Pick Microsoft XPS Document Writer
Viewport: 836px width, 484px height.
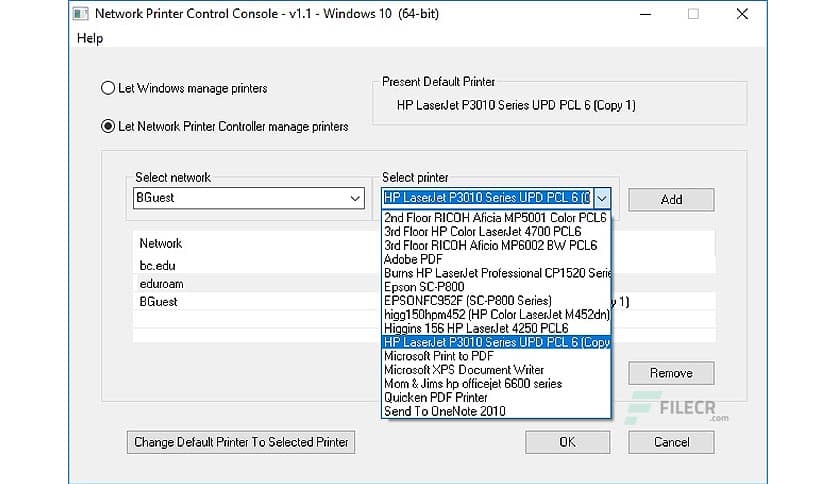(496, 370)
